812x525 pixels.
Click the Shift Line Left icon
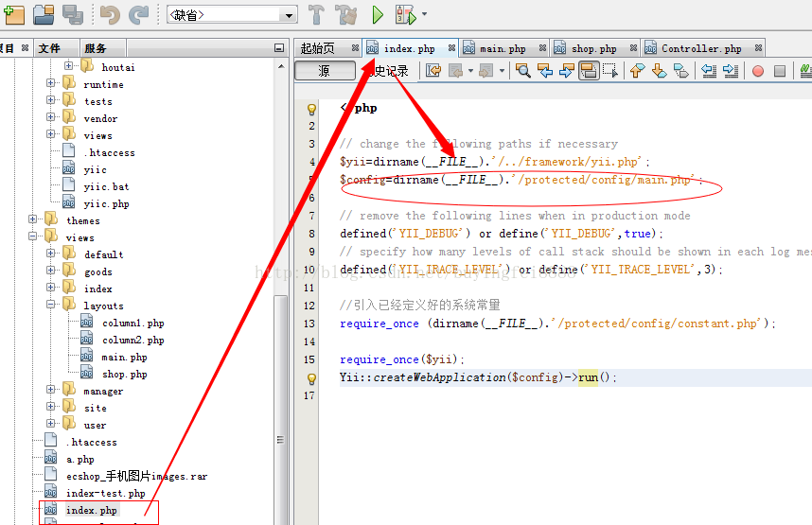pos(709,71)
